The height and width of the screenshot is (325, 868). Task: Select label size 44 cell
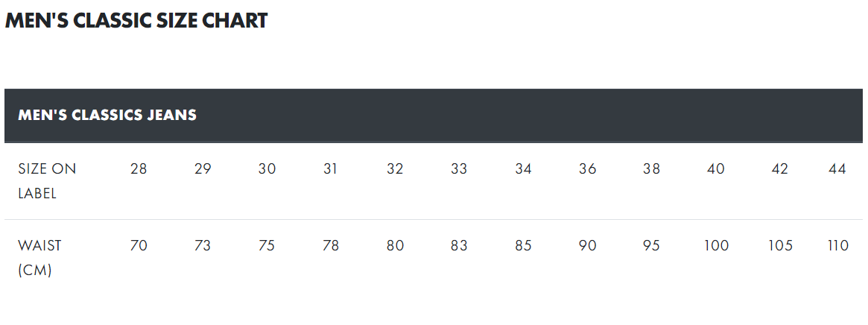point(837,168)
